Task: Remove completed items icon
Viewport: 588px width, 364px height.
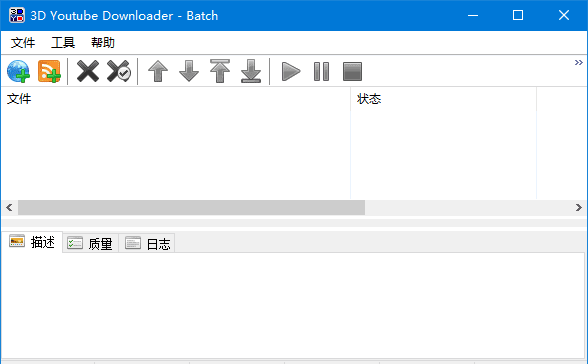Action: click(119, 71)
